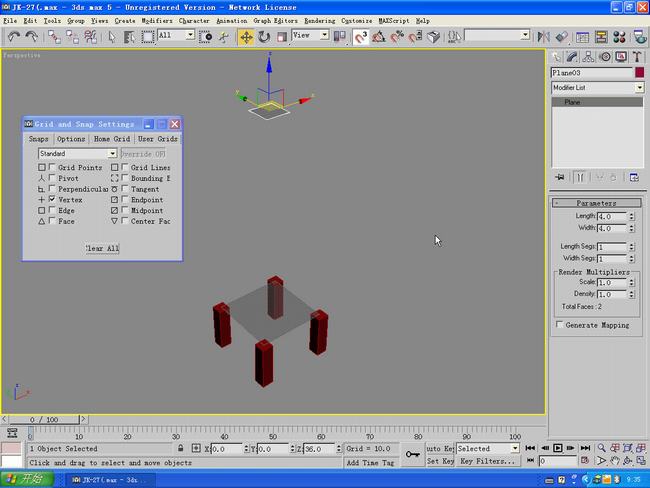This screenshot has height=488, width=650.
Task: Enable the Endpoint snap checkbox
Action: (125, 199)
